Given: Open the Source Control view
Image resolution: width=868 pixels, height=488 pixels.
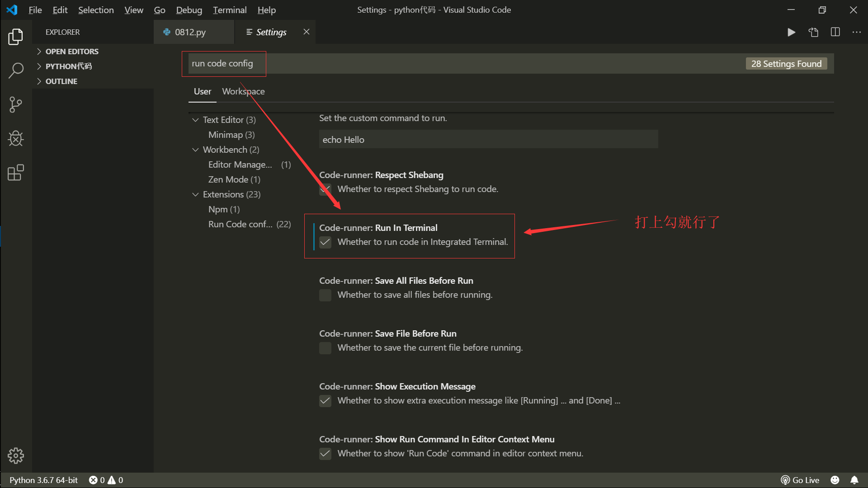Looking at the screenshot, I should [16, 104].
